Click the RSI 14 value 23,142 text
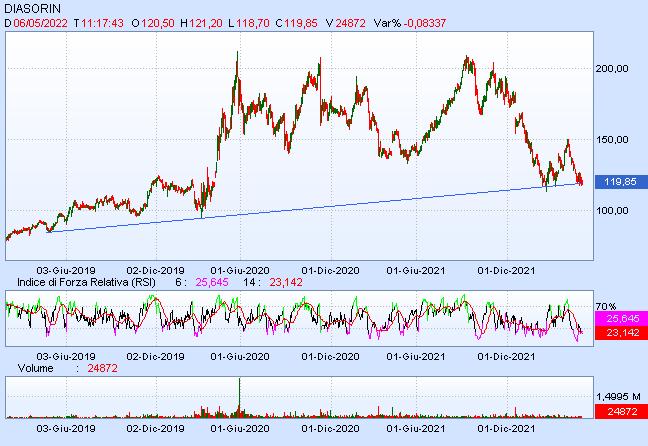Viewport: 648px width, 446px height. [x=286, y=282]
